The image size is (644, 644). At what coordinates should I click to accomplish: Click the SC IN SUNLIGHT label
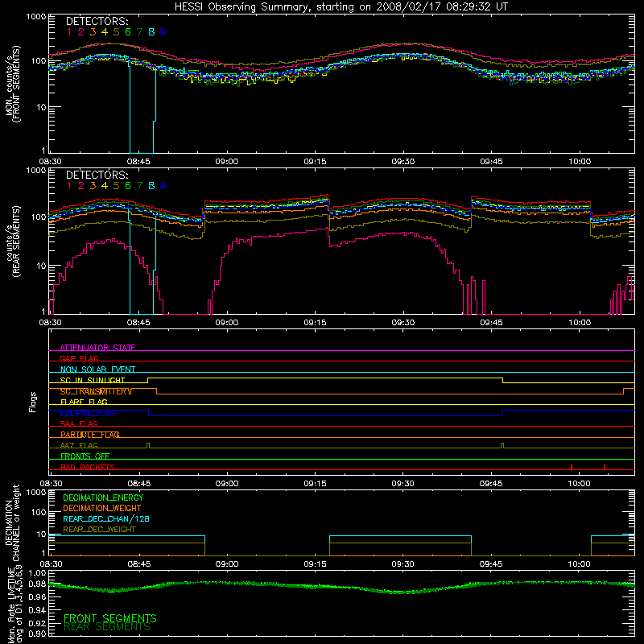[93, 380]
